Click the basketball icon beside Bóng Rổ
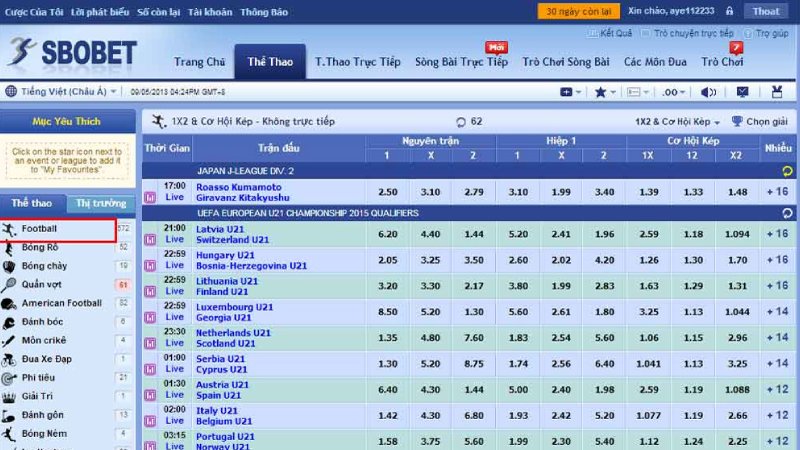800x450 pixels. tap(9, 248)
